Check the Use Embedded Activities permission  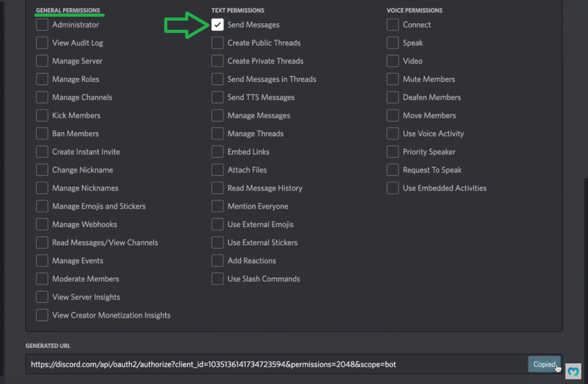click(x=393, y=189)
